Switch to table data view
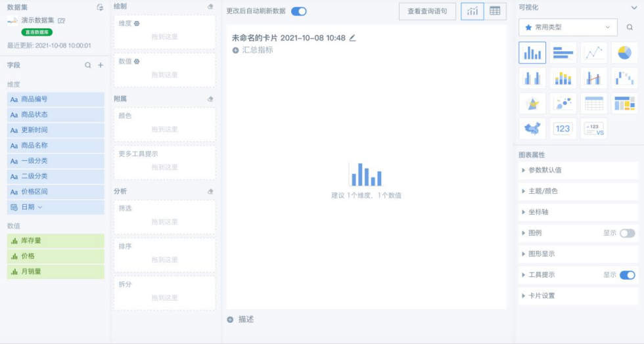 pos(495,11)
